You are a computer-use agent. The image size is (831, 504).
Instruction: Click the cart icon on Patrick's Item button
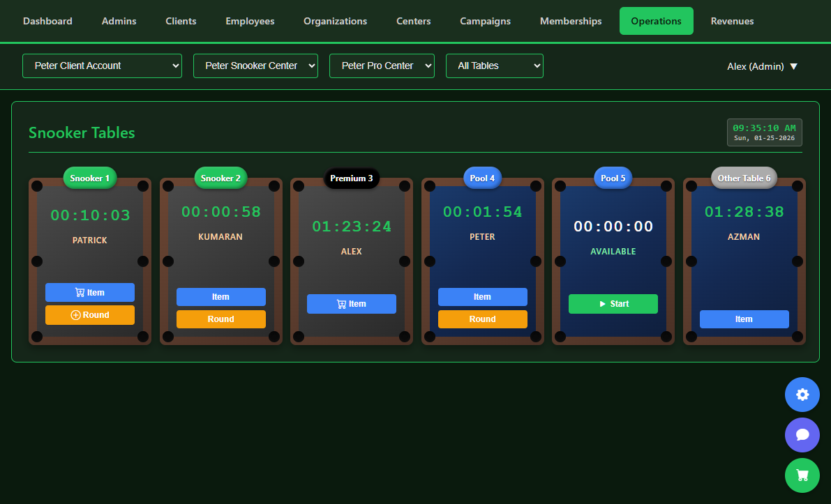[x=79, y=292]
